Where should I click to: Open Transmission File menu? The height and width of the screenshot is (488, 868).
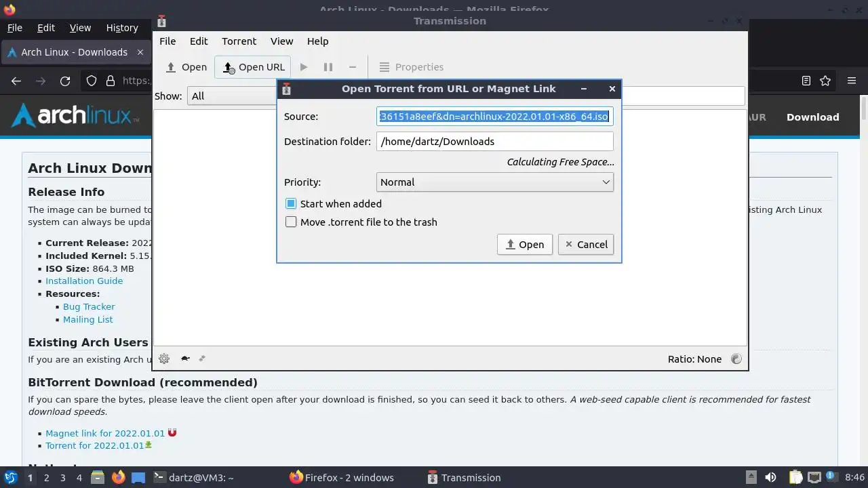point(167,41)
